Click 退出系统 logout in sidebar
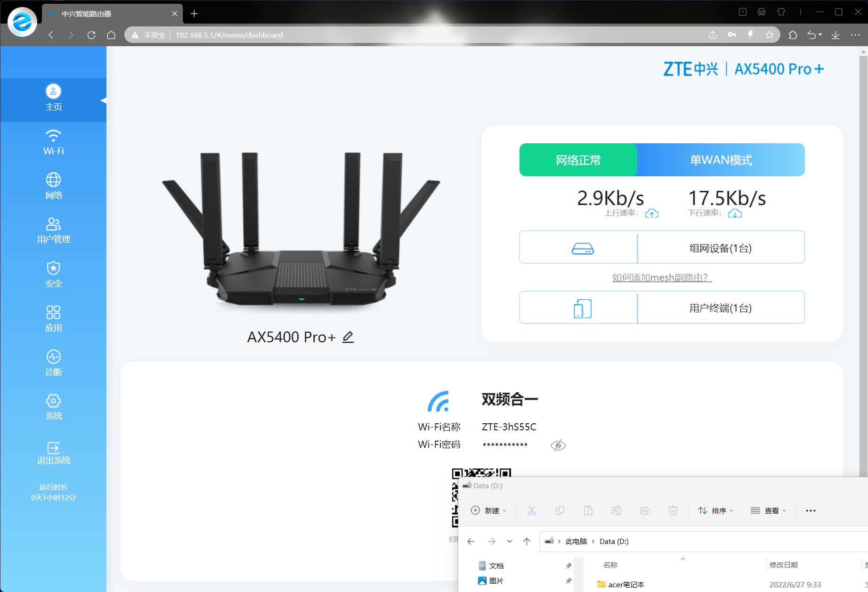 [x=53, y=453]
